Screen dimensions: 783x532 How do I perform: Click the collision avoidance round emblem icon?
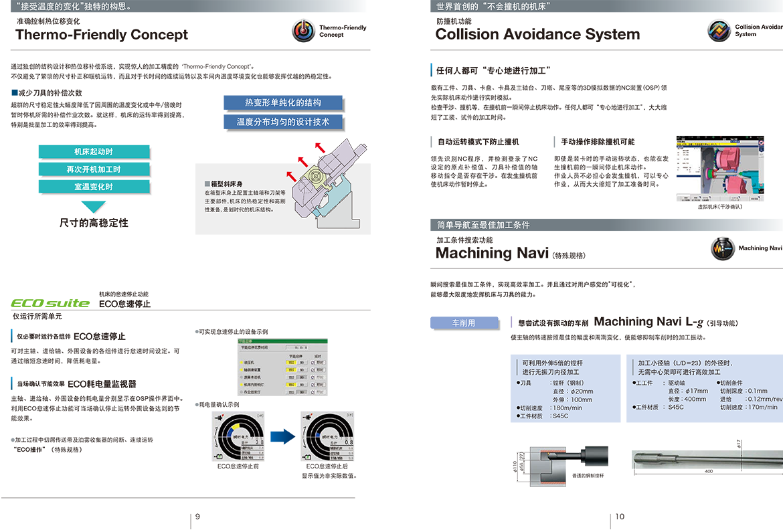click(720, 31)
